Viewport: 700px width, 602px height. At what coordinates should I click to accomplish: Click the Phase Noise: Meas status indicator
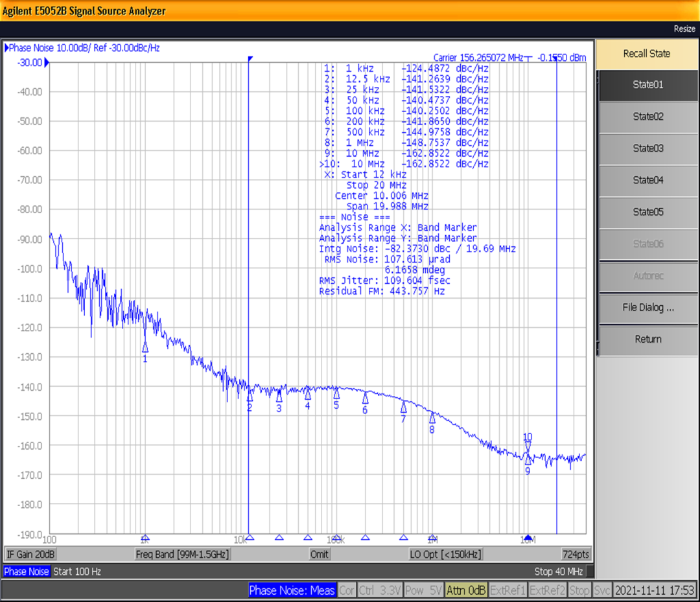click(x=292, y=590)
